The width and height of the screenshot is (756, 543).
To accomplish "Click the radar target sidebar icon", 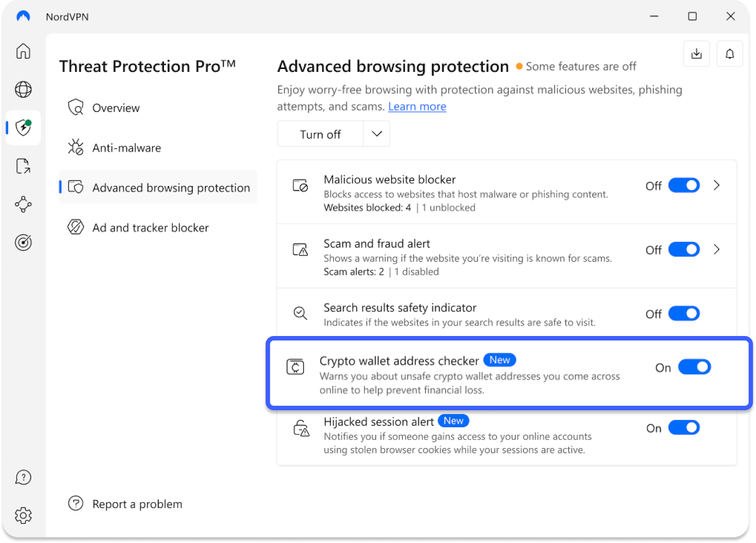I will pos(23,242).
